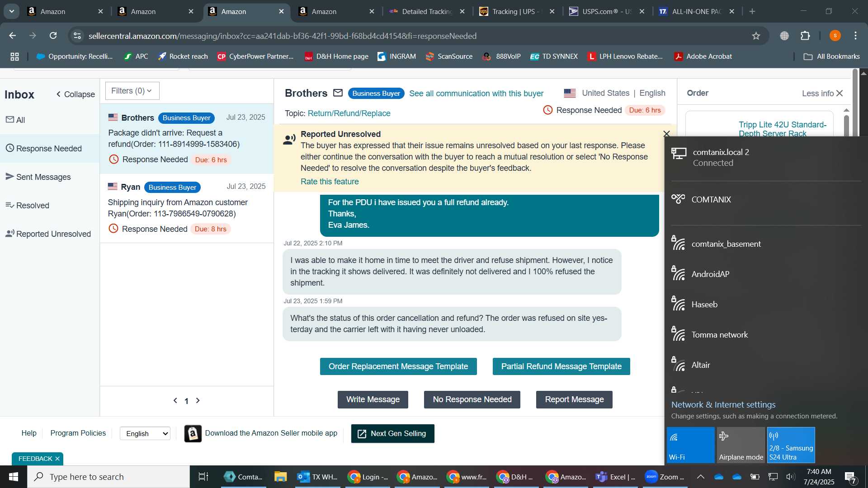Image resolution: width=868 pixels, height=488 pixels.
Task: Collapse the Inbox sidebar
Action: (x=75, y=94)
